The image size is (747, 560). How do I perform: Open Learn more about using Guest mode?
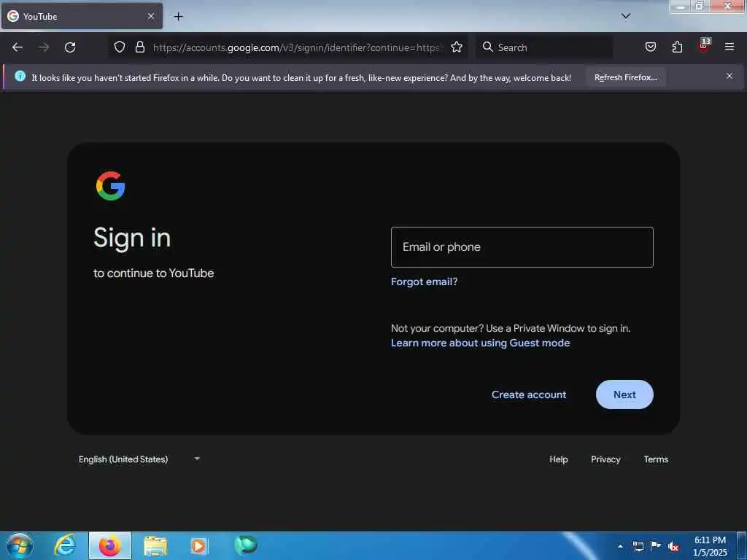[x=480, y=343]
